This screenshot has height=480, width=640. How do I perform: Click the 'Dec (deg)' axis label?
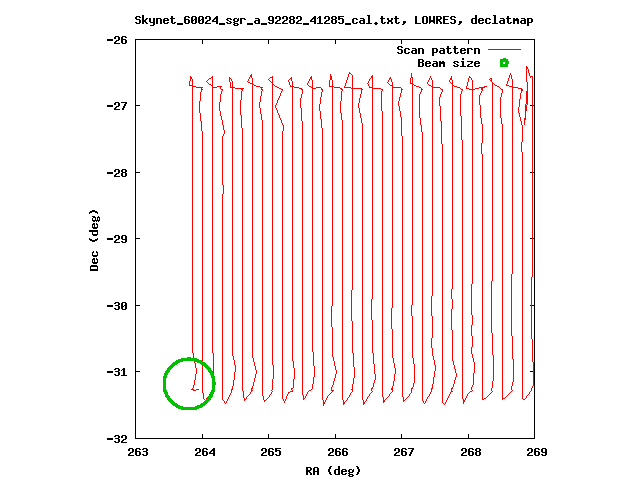(x=94, y=240)
